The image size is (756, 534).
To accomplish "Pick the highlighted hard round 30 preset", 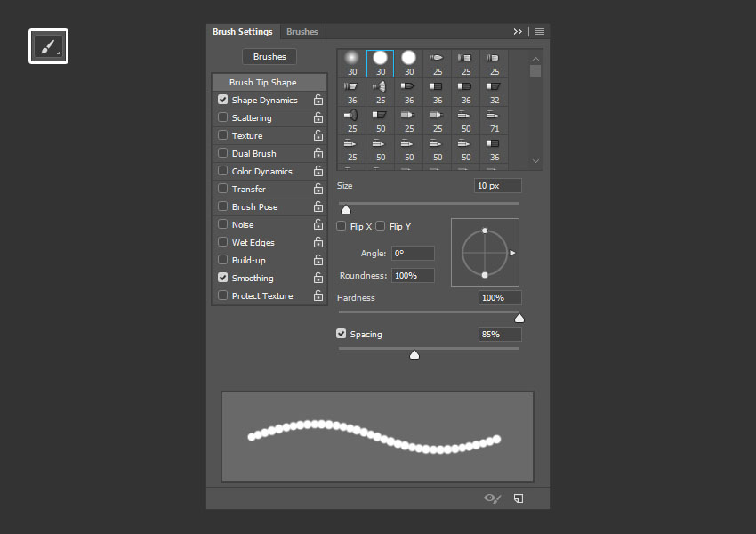I will [380, 63].
